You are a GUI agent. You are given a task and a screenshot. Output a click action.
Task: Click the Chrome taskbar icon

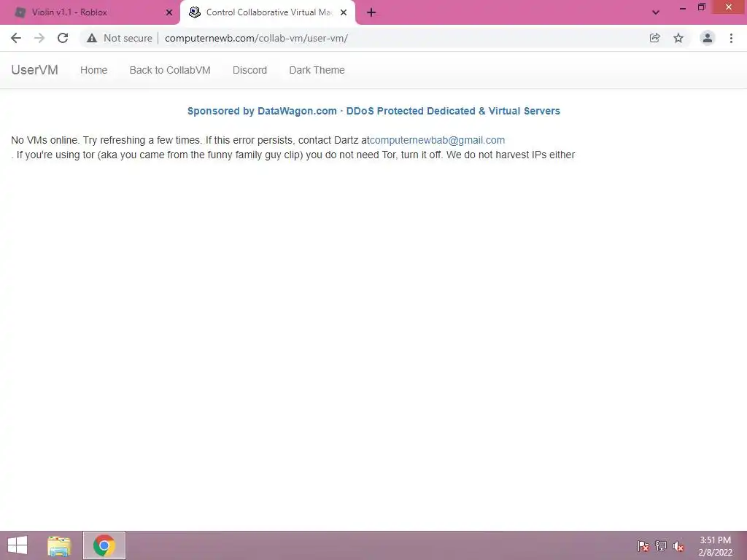click(104, 545)
